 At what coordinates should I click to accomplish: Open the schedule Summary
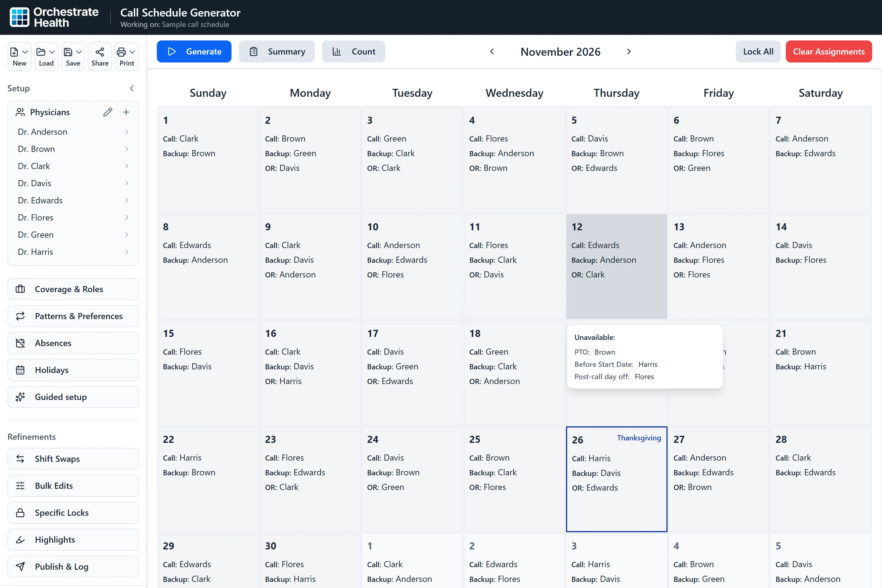click(x=277, y=51)
